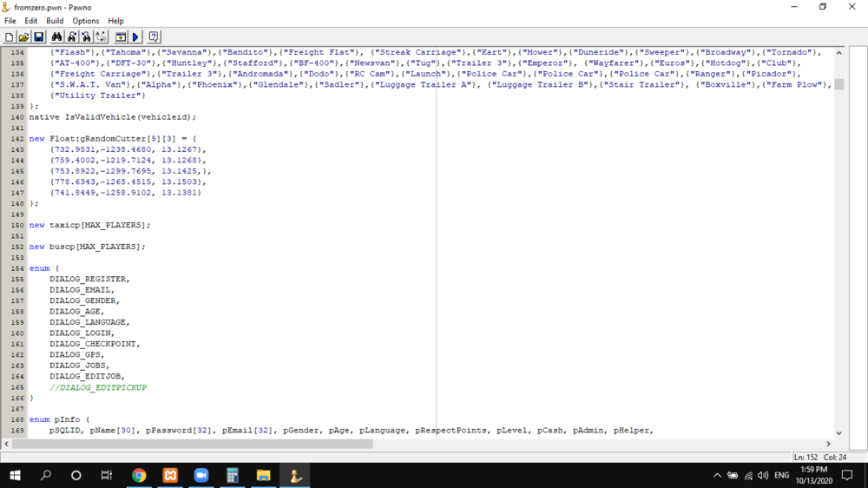The image size is (868, 488).
Task: Click the 'Ln: 152' status bar entry
Action: click(806, 458)
